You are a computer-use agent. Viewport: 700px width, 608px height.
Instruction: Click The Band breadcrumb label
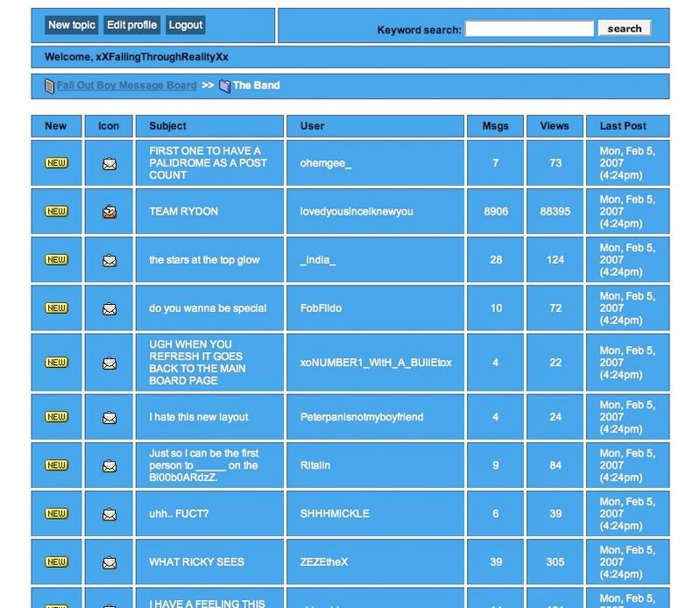256,85
